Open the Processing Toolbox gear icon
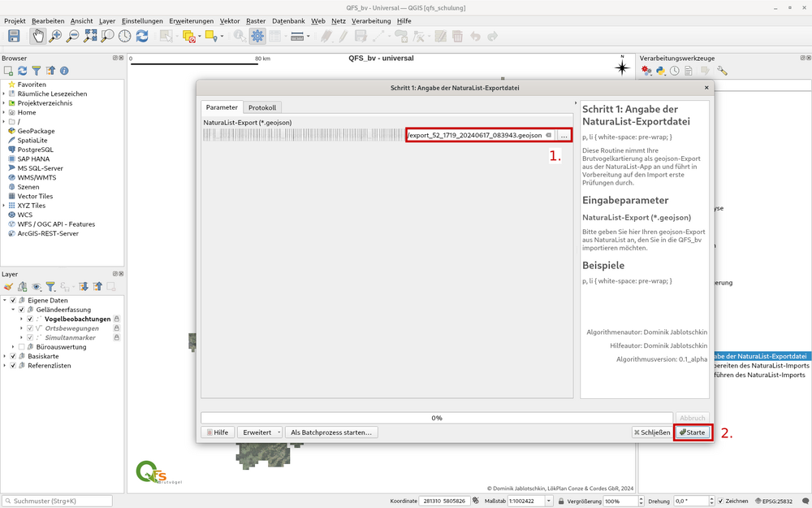This screenshot has width=812, height=508. point(257,36)
